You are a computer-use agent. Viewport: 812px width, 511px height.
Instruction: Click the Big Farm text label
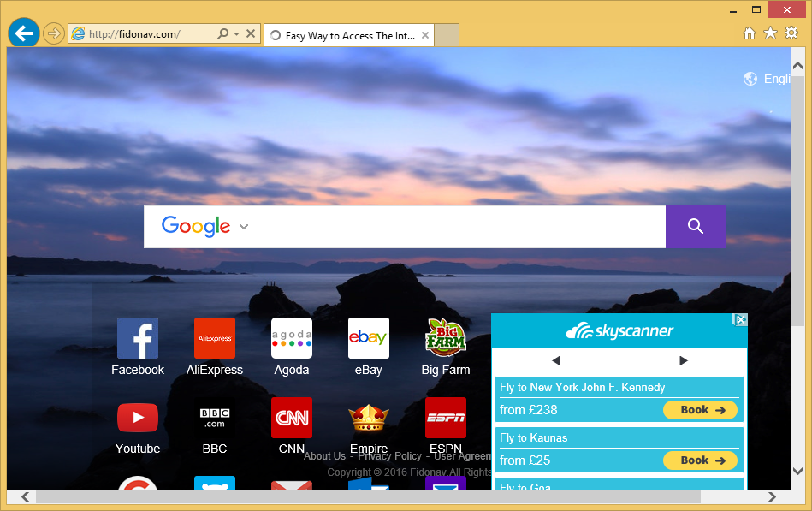click(445, 370)
